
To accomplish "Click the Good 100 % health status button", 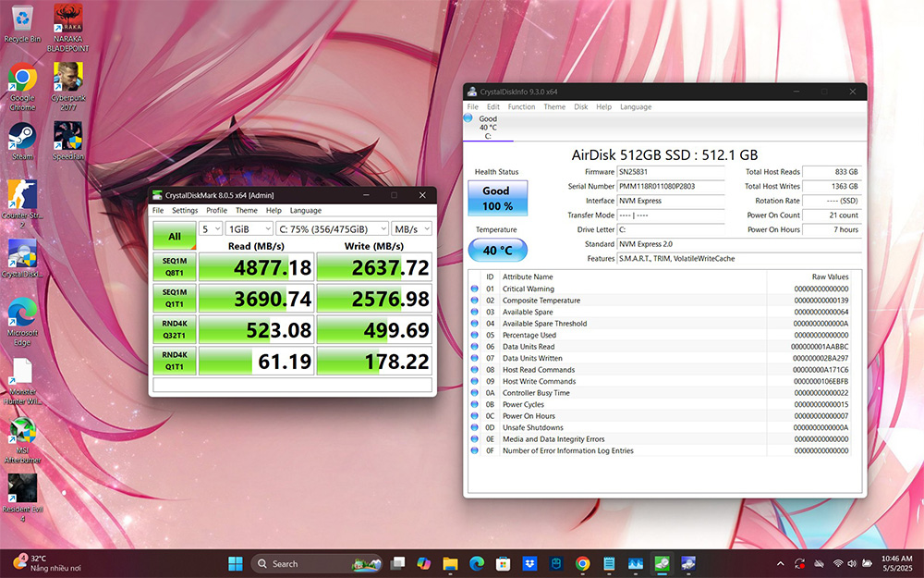I will pos(497,198).
